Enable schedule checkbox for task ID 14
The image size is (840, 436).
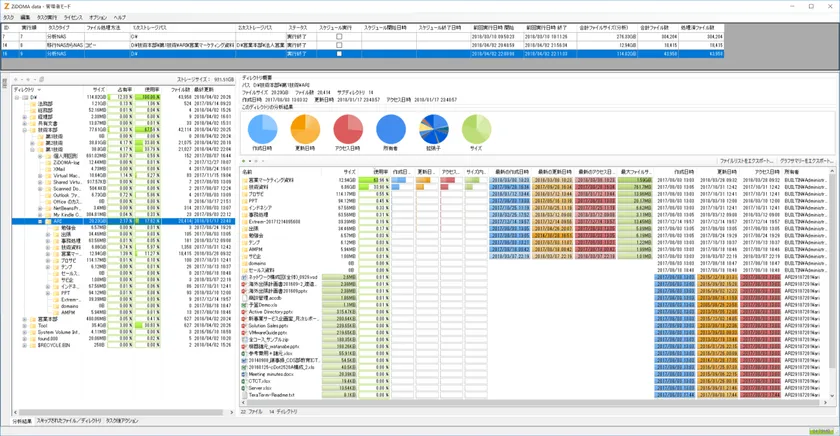coord(339,45)
